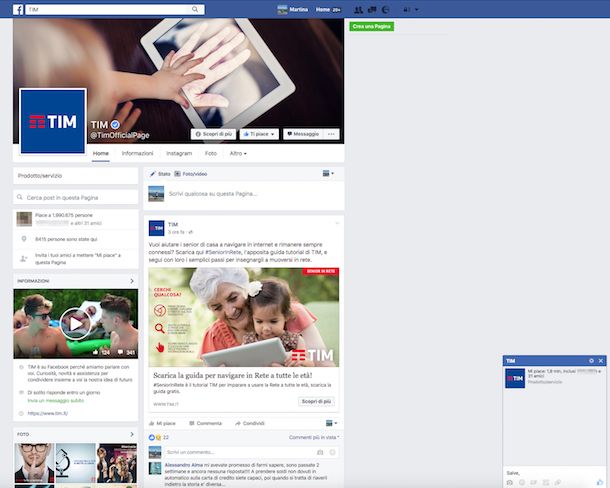Open the Ti piace dropdown button
Viewport: 610px width, 488px height.
pos(259,134)
